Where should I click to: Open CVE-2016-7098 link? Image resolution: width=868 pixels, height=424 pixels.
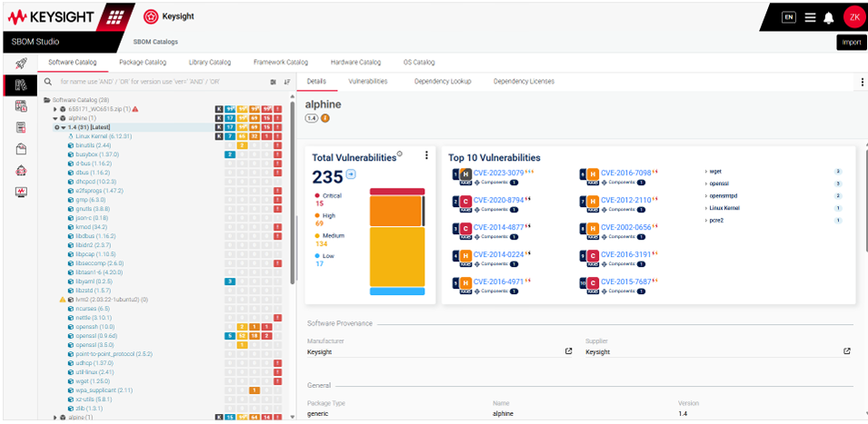coord(626,173)
